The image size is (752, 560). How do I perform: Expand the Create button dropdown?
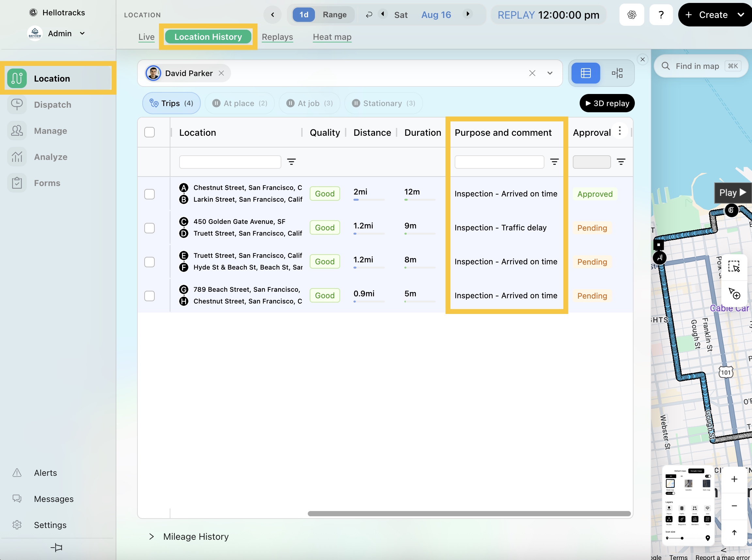(x=741, y=15)
